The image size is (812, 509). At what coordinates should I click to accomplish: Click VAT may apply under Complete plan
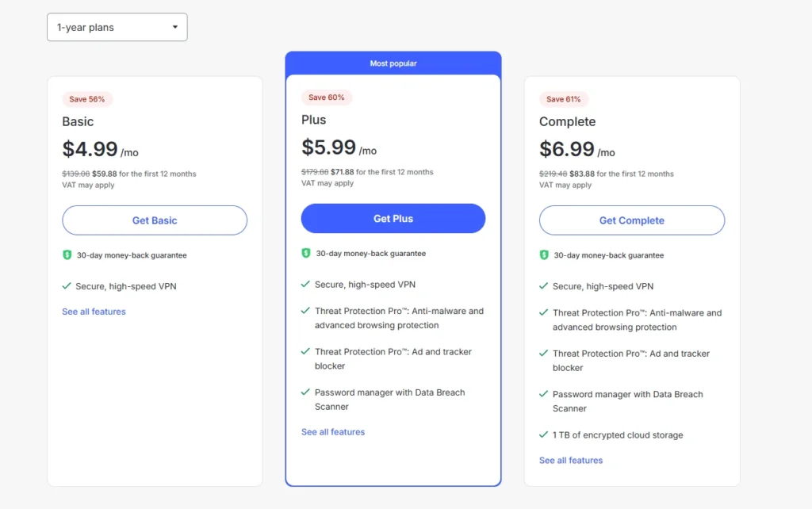pyautogui.click(x=565, y=185)
